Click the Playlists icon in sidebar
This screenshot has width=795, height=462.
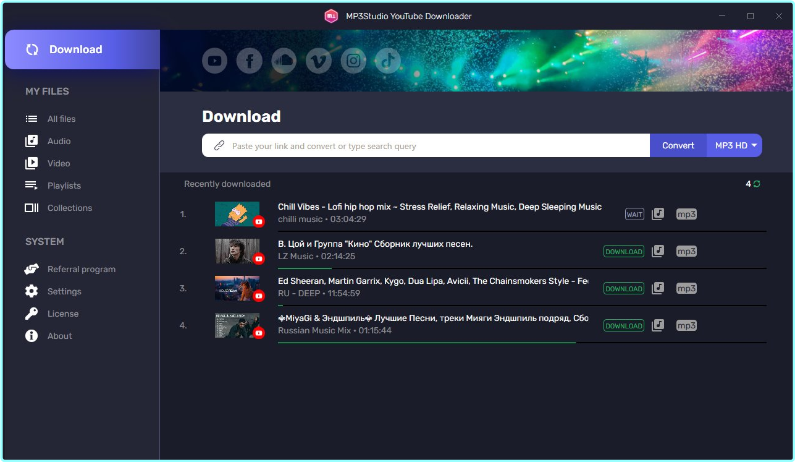31,185
